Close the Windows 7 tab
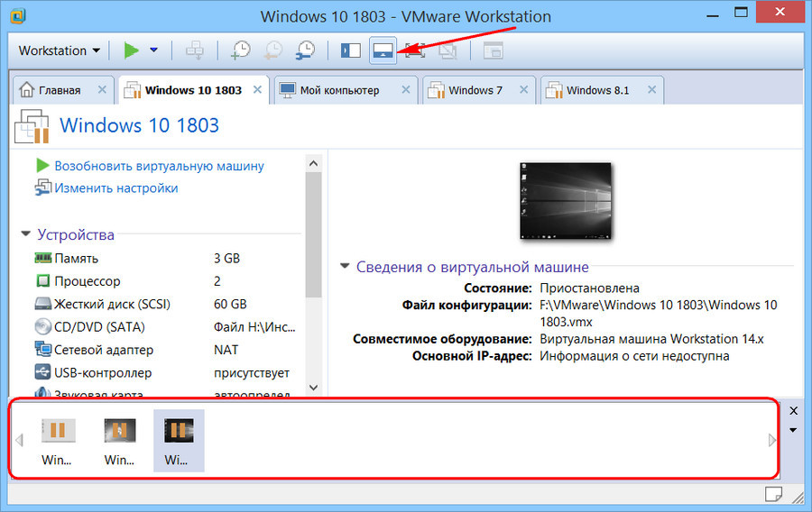This screenshot has height=512, width=812. 523,90
